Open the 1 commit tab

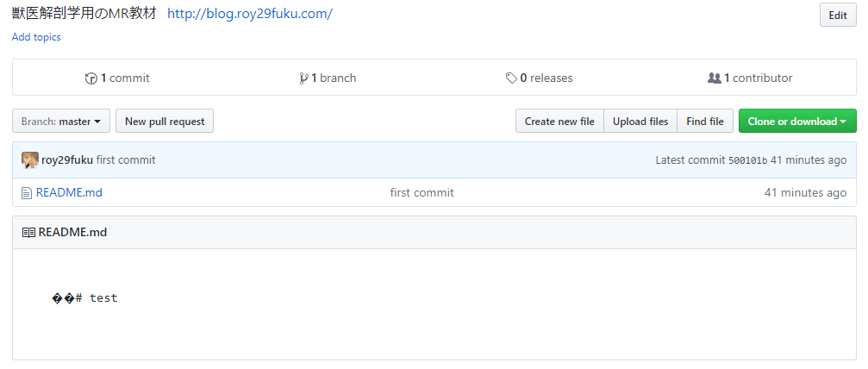tap(117, 78)
